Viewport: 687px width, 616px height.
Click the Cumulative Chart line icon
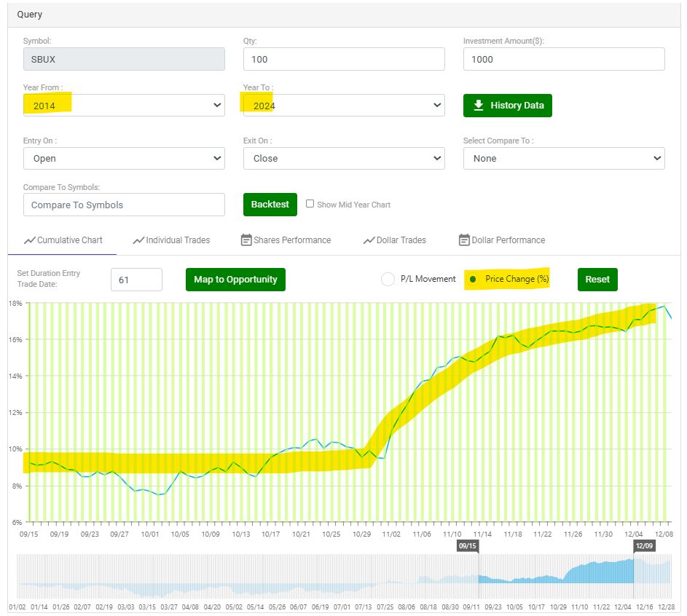(x=29, y=240)
